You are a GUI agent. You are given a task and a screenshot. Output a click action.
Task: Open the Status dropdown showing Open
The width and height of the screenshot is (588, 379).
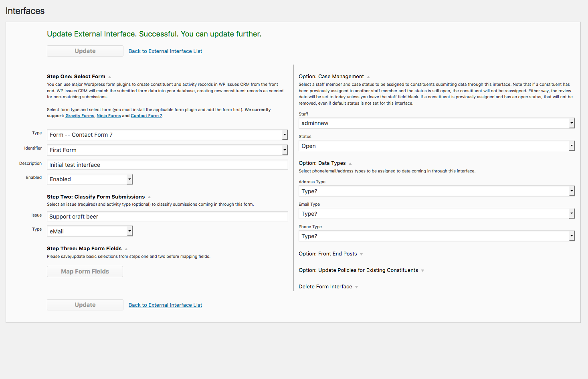[x=436, y=146]
